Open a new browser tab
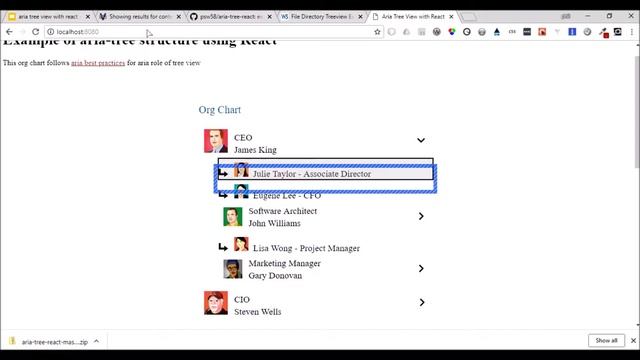640x360 pixels. [469, 17]
